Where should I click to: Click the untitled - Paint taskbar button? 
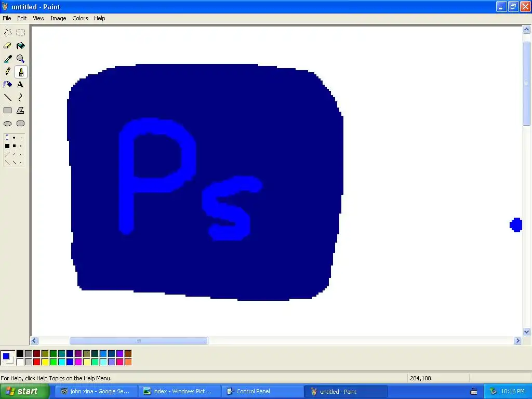[x=345, y=392]
